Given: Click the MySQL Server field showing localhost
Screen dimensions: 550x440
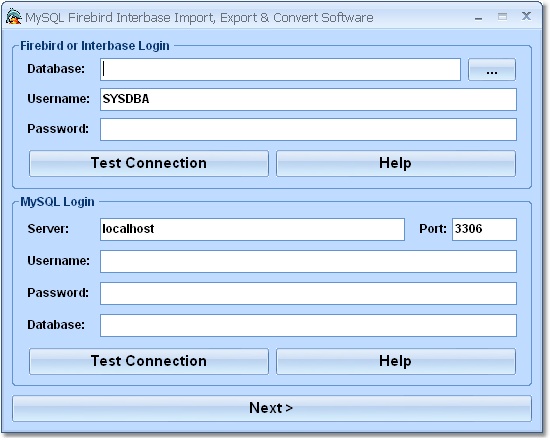Looking at the screenshot, I should [x=252, y=229].
